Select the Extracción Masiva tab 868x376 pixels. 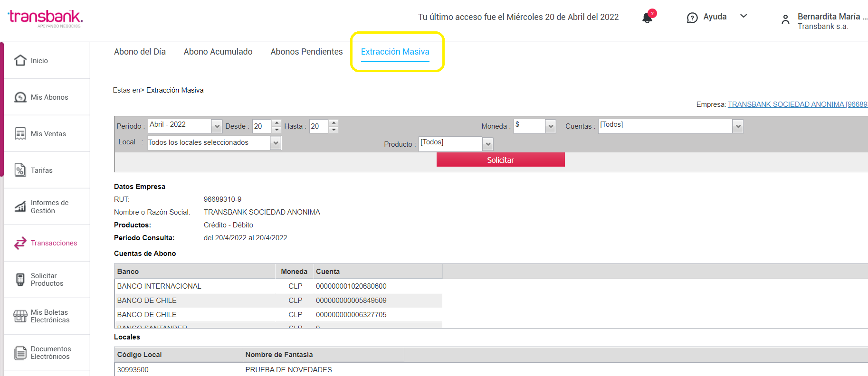[395, 52]
